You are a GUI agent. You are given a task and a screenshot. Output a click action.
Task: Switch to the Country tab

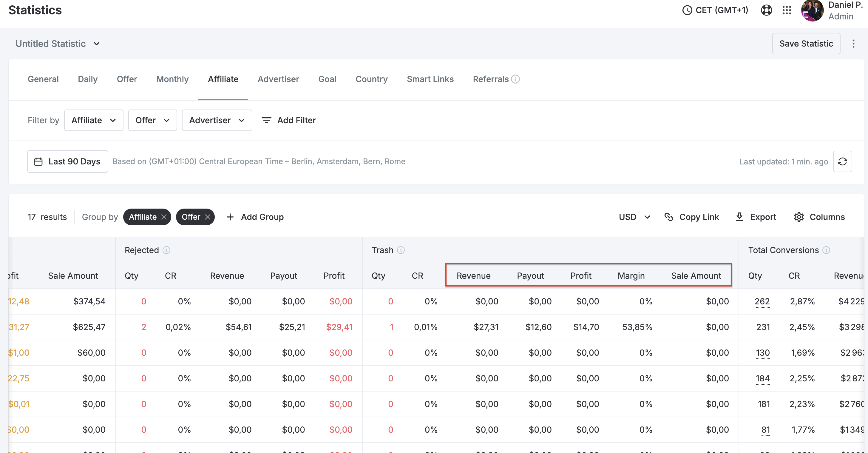(x=371, y=79)
